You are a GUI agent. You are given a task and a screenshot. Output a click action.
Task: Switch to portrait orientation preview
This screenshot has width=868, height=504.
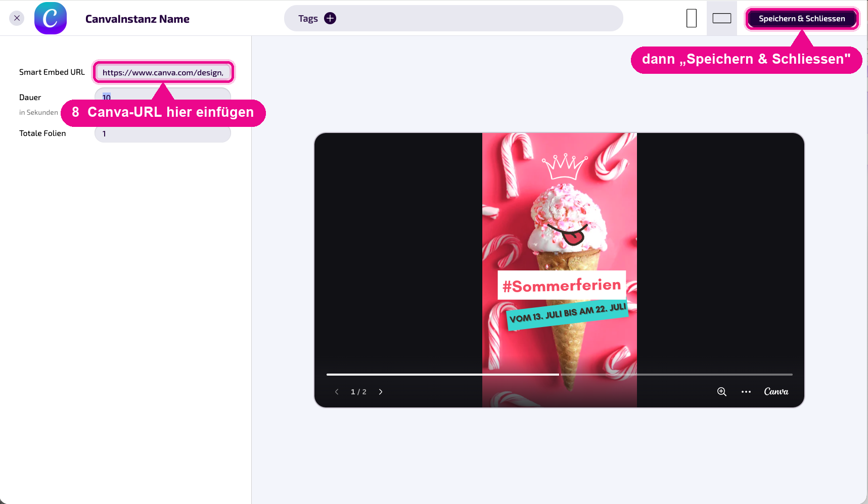pos(692,18)
